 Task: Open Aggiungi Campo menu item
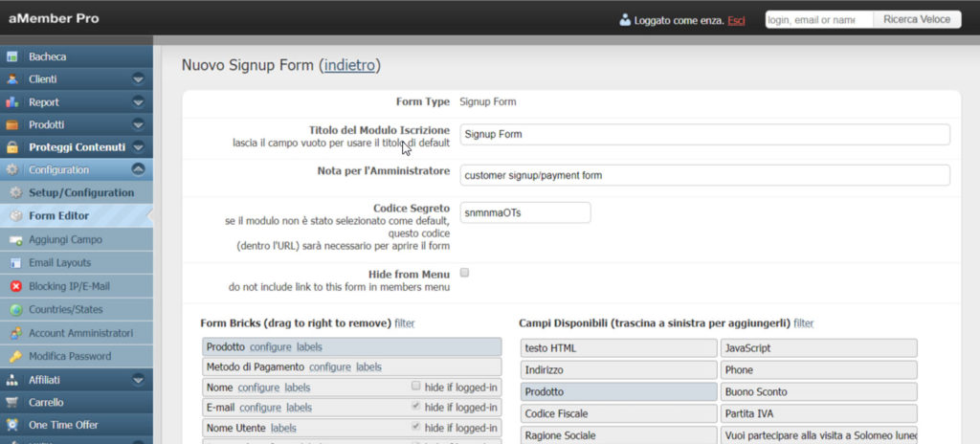pos(65,239)
